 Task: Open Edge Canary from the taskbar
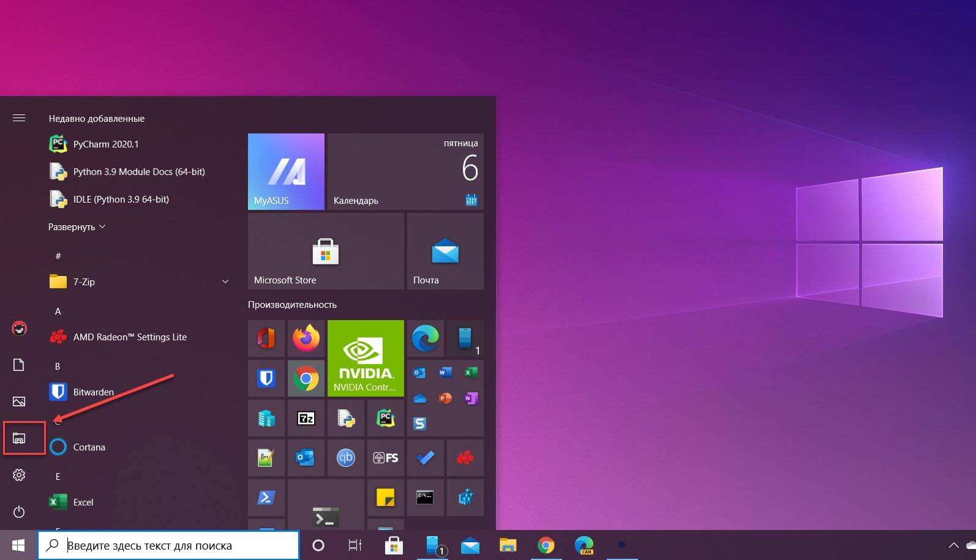point(584,545)
